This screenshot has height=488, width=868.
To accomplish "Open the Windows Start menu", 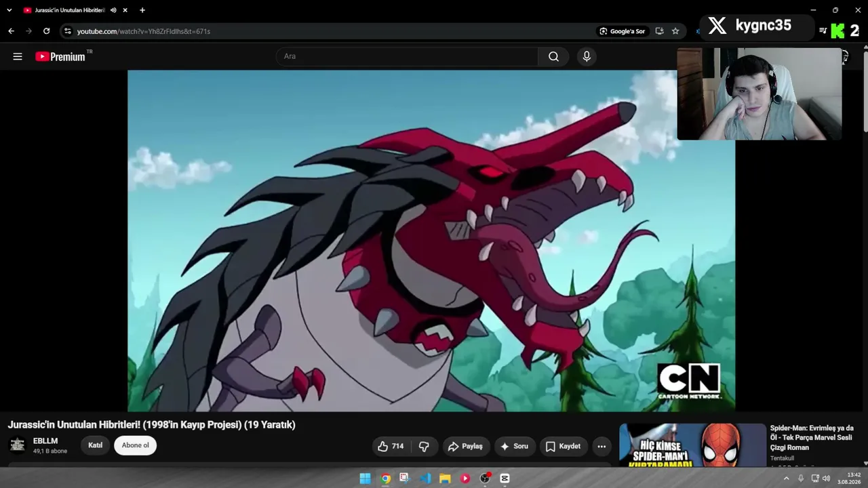I will tap(365, 479).
